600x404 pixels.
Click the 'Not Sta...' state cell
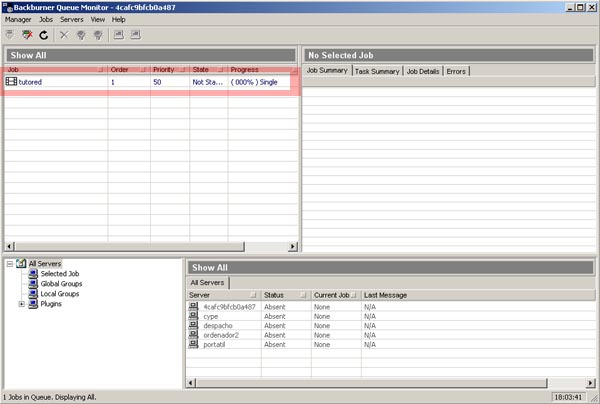click(x=207, y=82)
